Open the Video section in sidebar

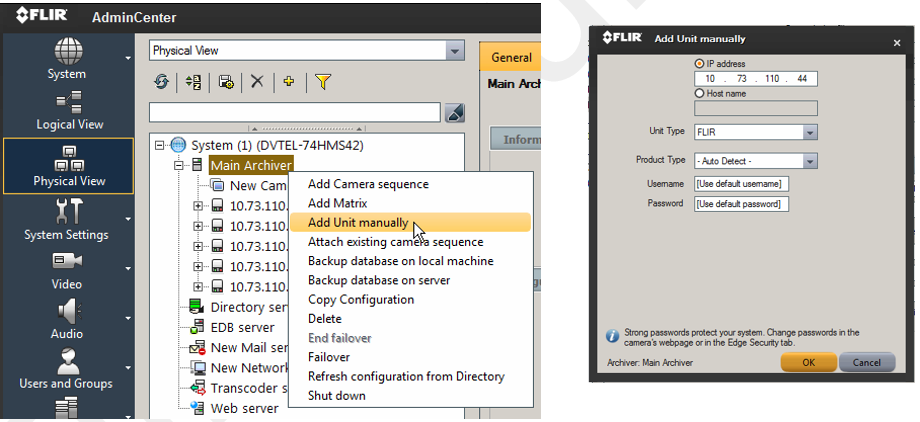tap(67, 269)
